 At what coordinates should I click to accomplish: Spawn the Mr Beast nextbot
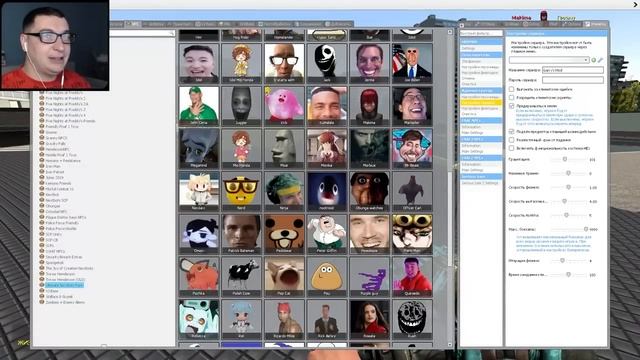click(x=412, y=149)
